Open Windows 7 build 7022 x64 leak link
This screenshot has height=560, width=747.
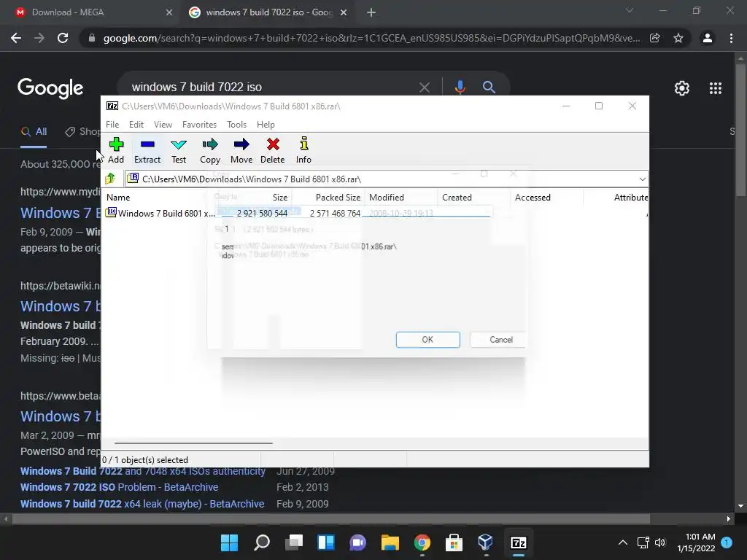(x=142, y=504)
